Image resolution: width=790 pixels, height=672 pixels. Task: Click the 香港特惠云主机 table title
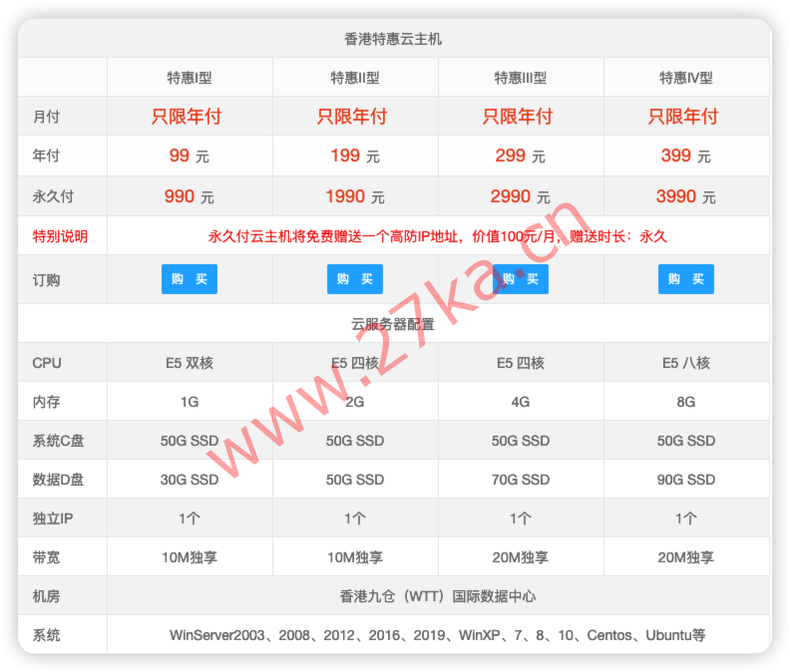pos(393,39)
